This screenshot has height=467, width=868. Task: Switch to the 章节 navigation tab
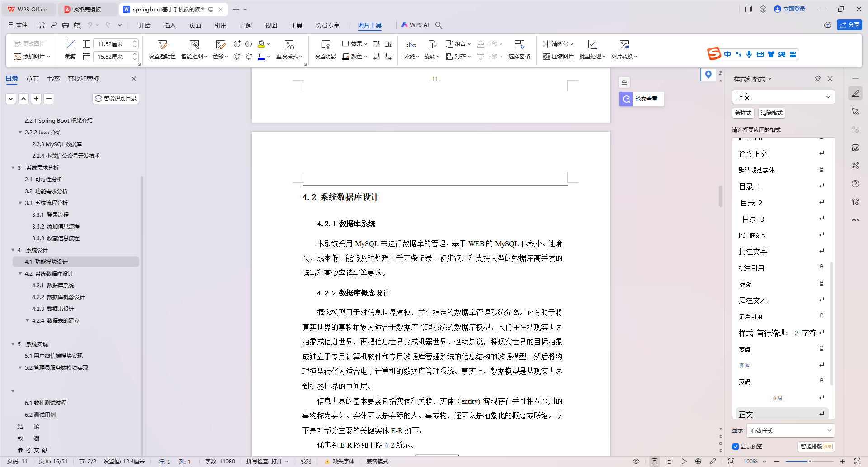tap(33, 79)
